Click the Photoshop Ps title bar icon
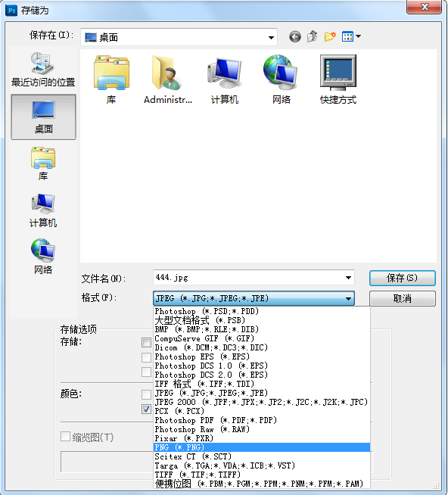Viewport: 448px width, 495px height. 11,11
